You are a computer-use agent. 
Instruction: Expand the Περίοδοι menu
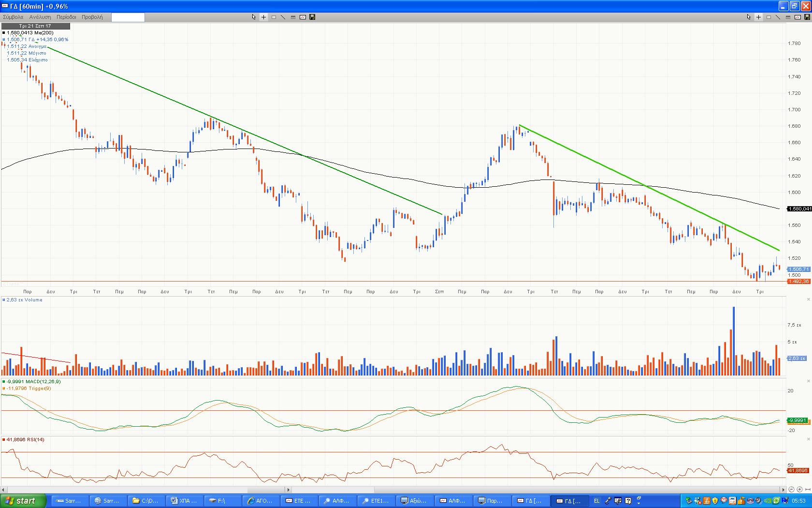pyautogui.click(x=67, y=17)
